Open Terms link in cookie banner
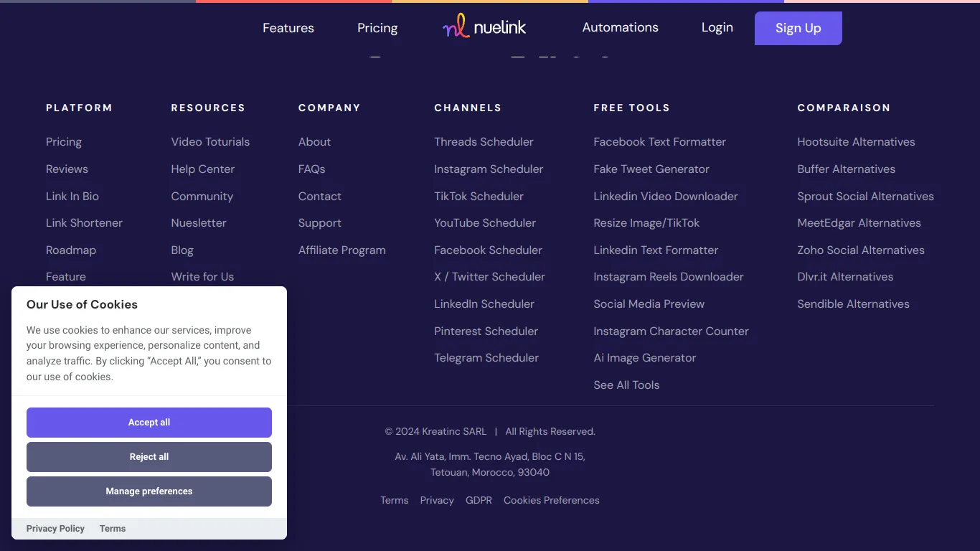The height and width of the screenshot is (551, 980). (x=113, y=529)
